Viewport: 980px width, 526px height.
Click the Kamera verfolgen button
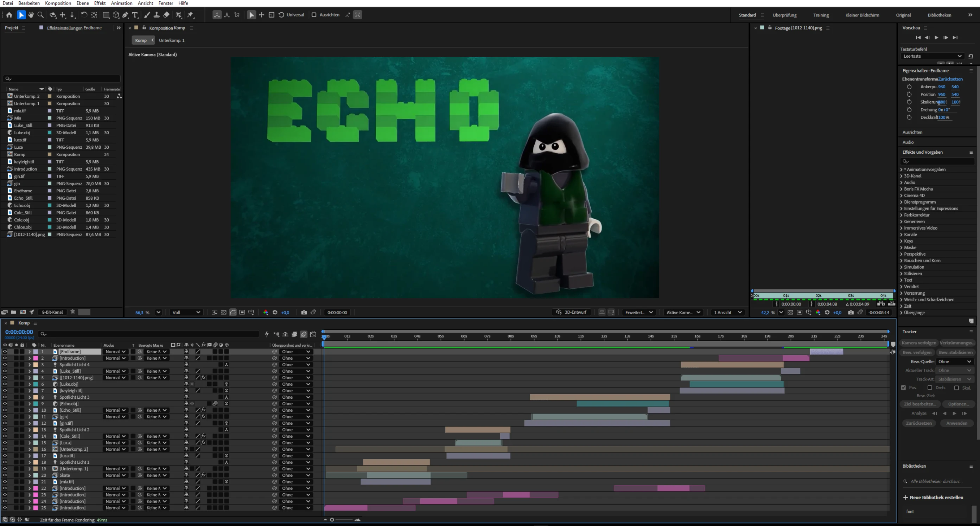[x=918, y=343]
